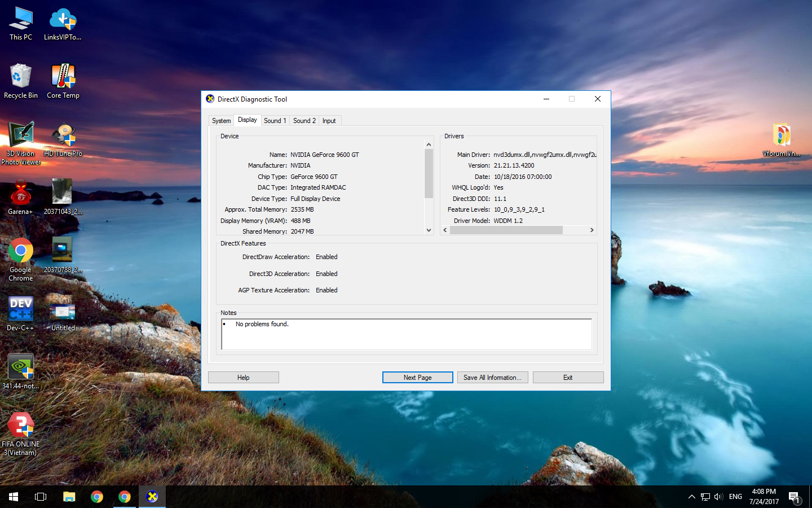The width and height of the screenshot is (812, 508).
Task: Open the Dev-C++ desktop icon
Action: pyautogui.click(x=21, y=310)
